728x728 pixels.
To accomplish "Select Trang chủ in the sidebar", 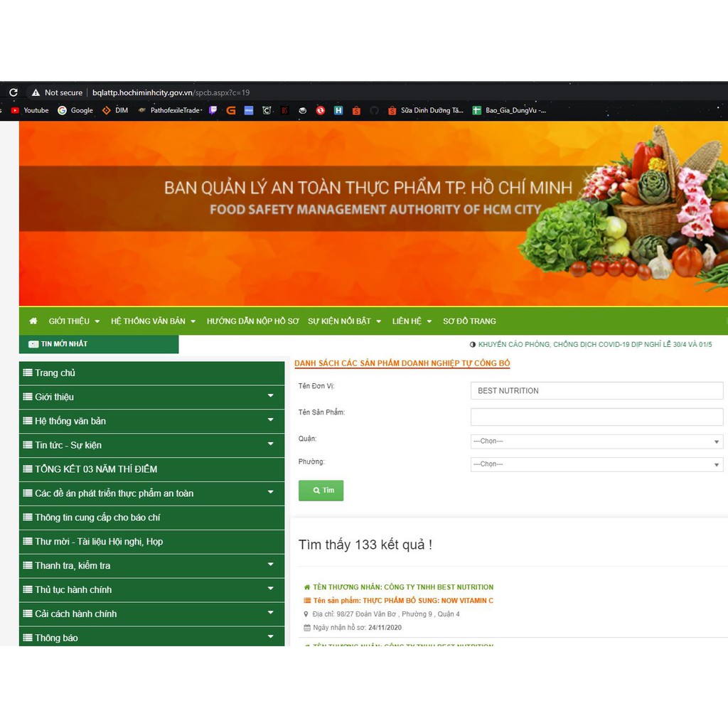I will click(x=55, y=373).
